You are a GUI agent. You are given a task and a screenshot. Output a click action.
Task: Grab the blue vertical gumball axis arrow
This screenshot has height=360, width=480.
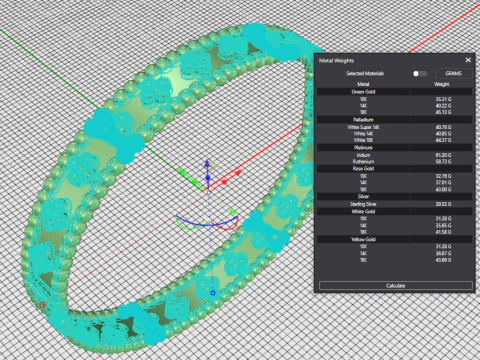click(207, 163)
